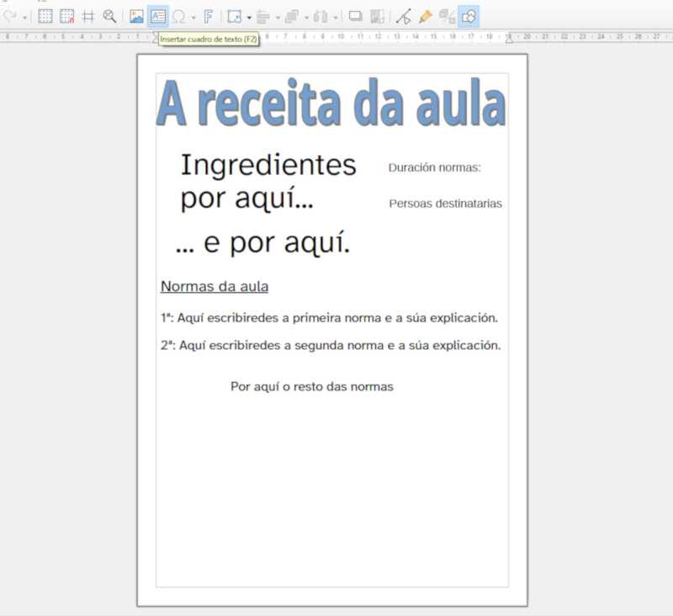This screenshot has height=616, width=673.
Task: Click the Redo icon
Action: coord(10,14)
